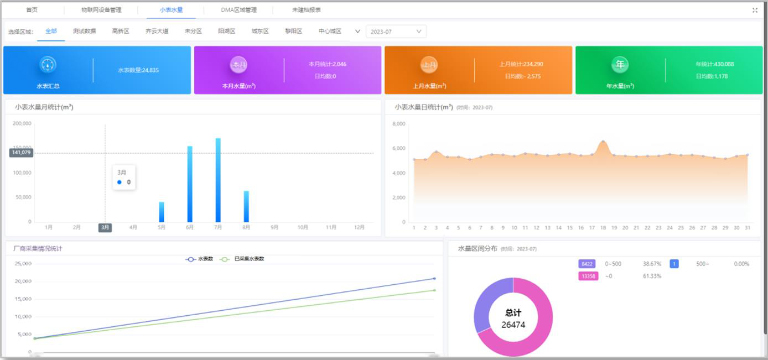The height and width of the screenshot is (360, 768).
Task: Open the DMA区域管理 tab
Action: (x=239, y=10)
